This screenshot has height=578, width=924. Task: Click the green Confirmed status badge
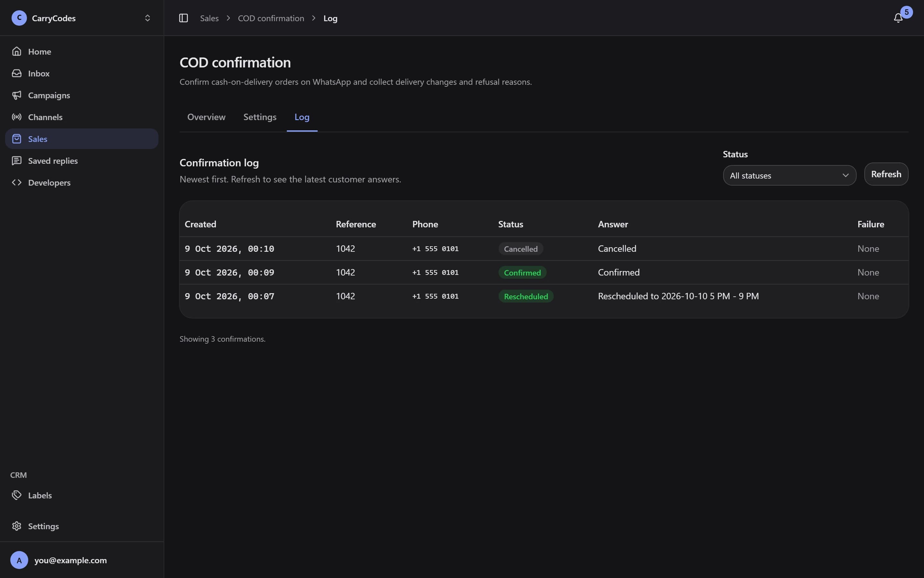[x=522, y=273]
